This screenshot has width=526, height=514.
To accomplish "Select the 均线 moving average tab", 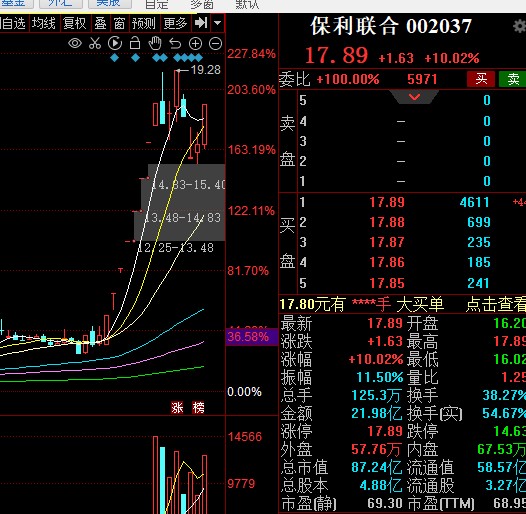I will click(x=44, y=23).
